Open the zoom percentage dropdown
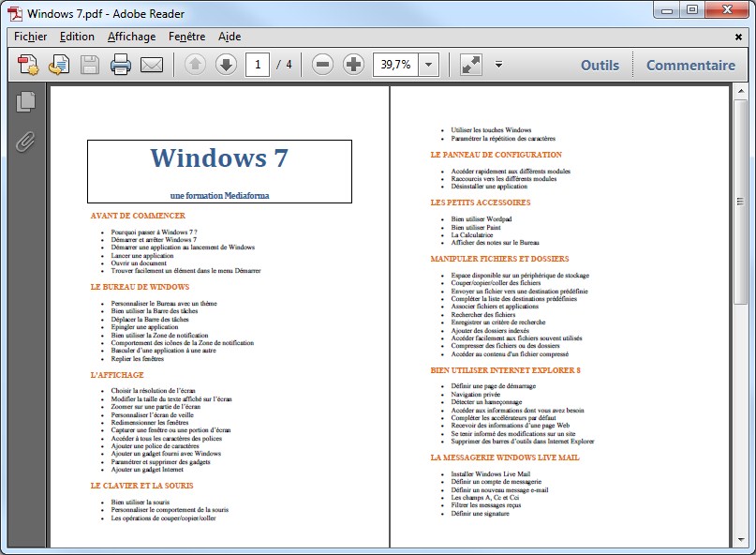This screenshot has width=756, height=555. (x=429, y=65)
